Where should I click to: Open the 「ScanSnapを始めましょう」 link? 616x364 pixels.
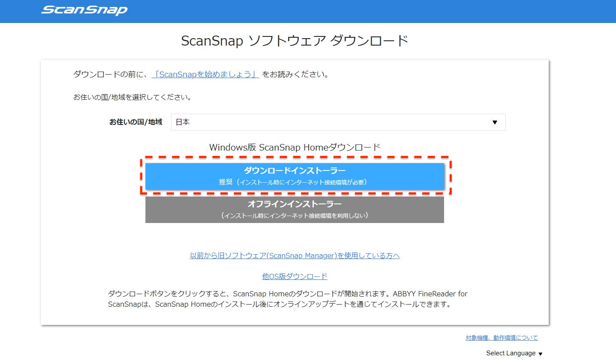coord(205,74)
